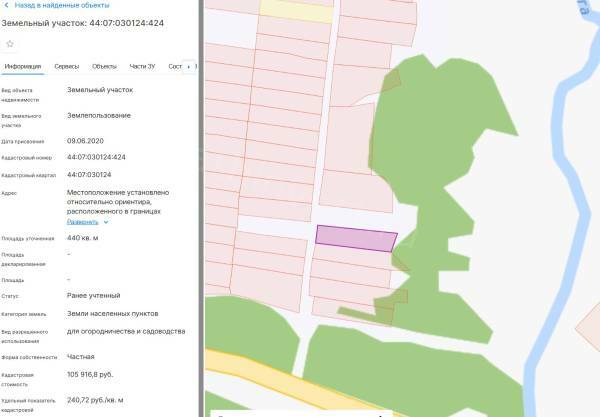Click the yellow parcel at map top

pyautogui.click(x=296, y=11)
